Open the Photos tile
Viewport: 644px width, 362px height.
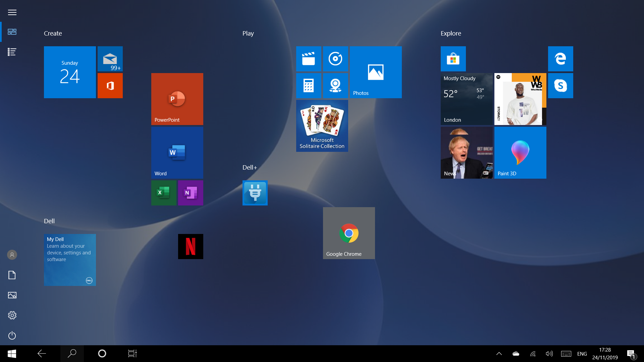click(x=376, y=72)
